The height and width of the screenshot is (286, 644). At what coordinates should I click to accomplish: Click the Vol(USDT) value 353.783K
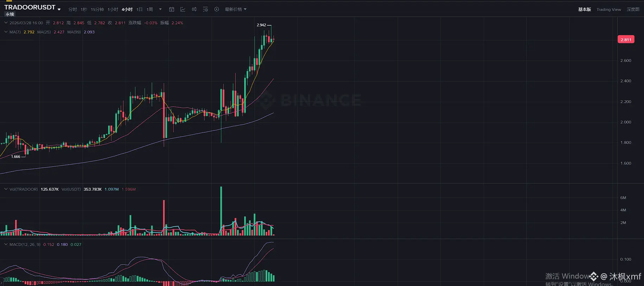93,189
